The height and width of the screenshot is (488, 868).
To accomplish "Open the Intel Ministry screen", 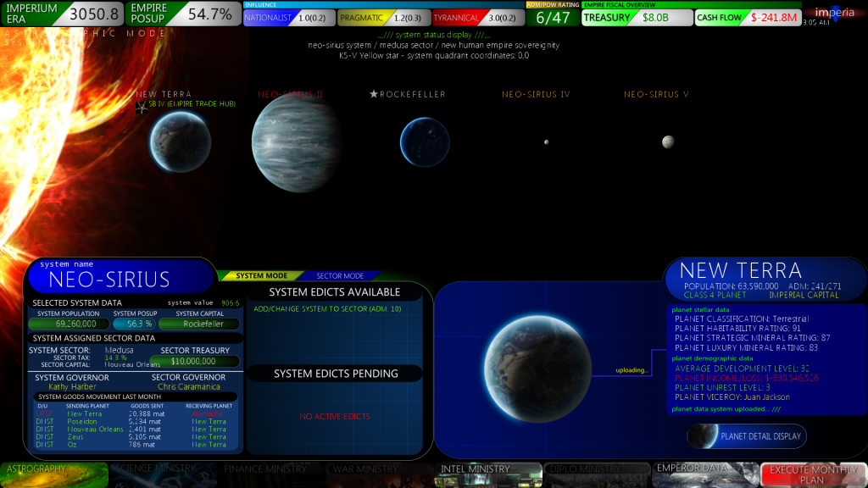I will [x=488, y=474].
